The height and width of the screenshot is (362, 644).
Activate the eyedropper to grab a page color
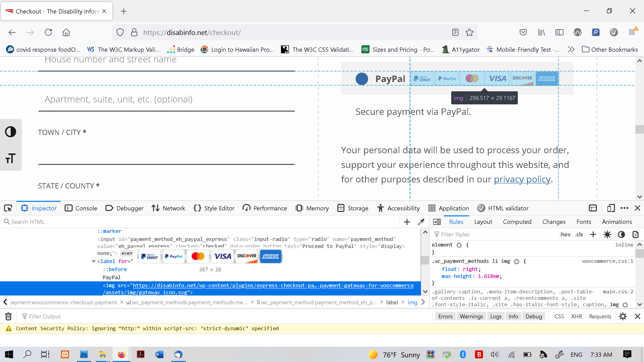pos(421,222)
